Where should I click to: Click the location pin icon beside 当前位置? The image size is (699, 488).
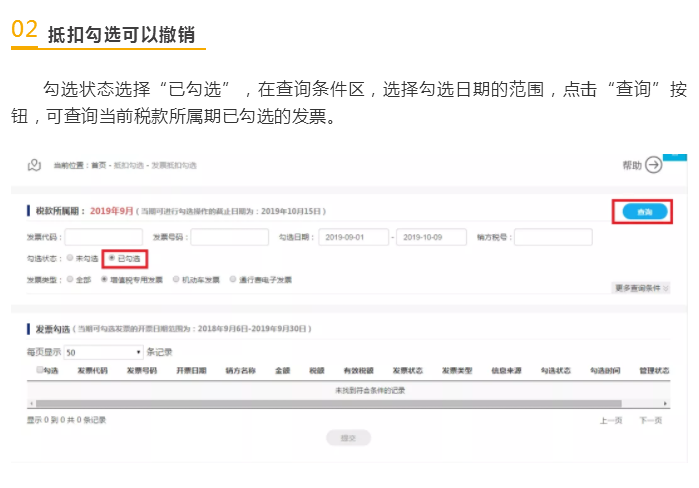click(34, 164)
